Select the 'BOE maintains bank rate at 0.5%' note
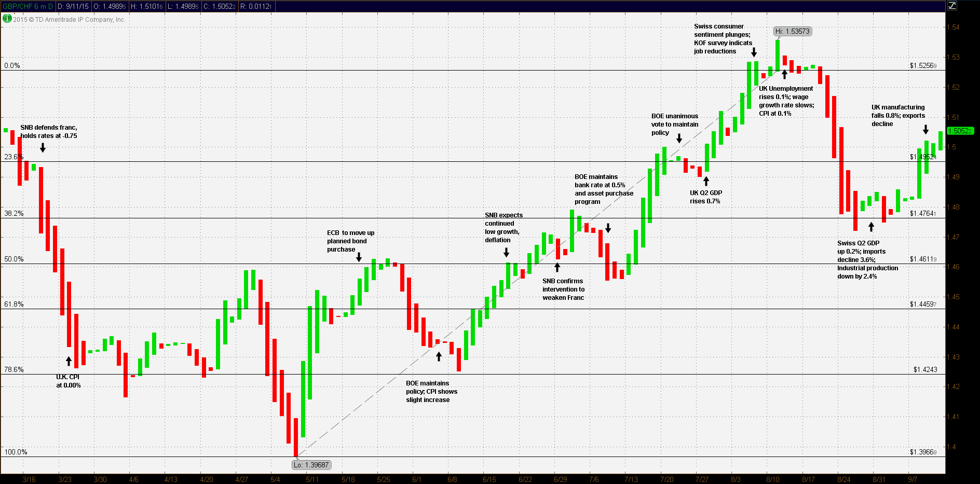The image size is (980, 484). (604, 189)
